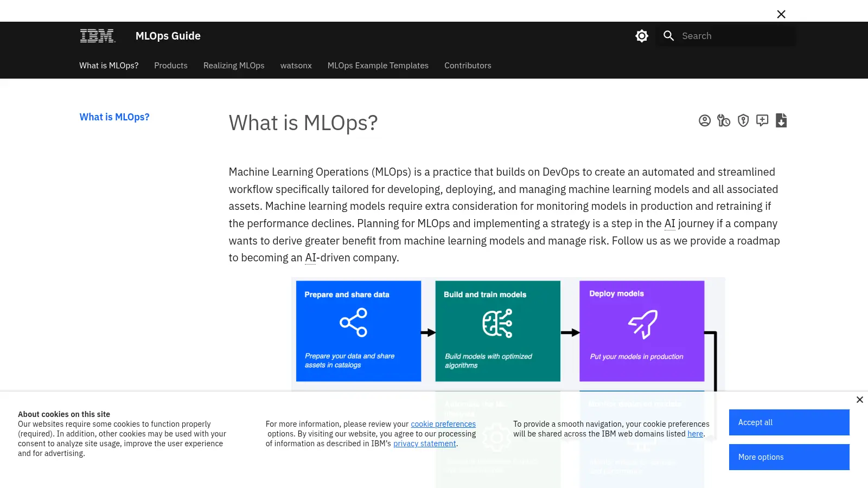The height and width of the screenshot is (488, 868).
Task: Click the Prepare and share data diagram box
Action: [359, 331]
